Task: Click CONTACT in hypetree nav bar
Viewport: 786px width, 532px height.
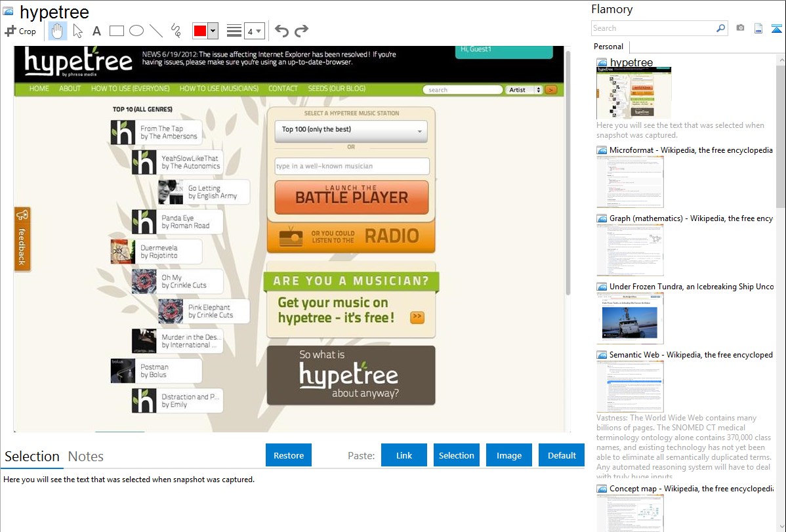Action: pyautogui.click(x=283, y=89)
